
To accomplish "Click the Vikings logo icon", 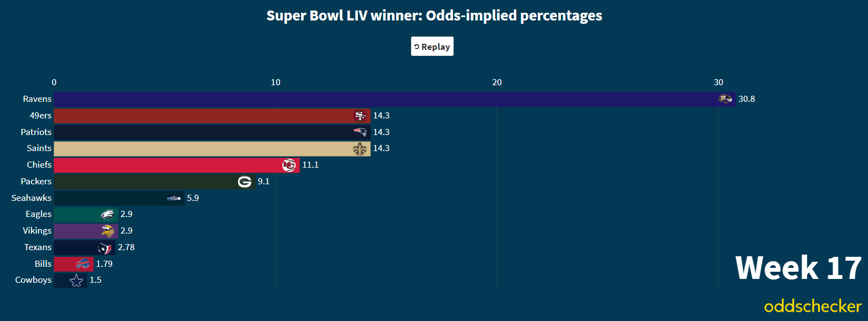I will click(107, 231).
